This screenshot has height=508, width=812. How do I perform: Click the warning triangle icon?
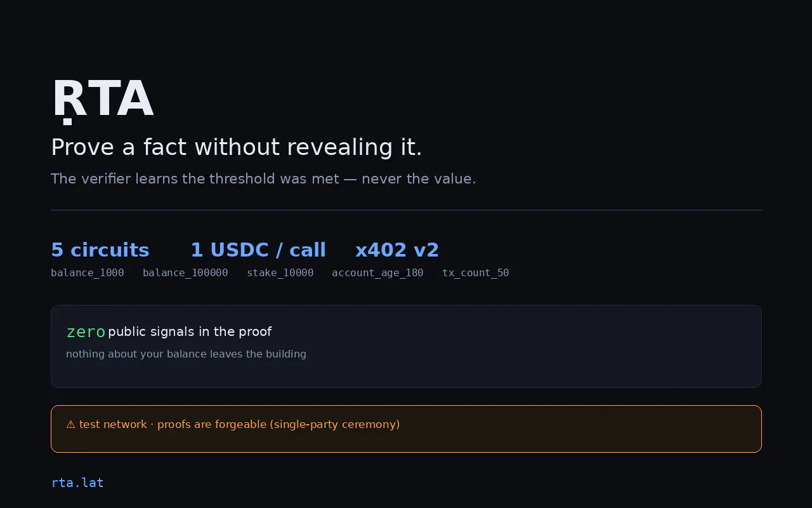tap(71, 425)
